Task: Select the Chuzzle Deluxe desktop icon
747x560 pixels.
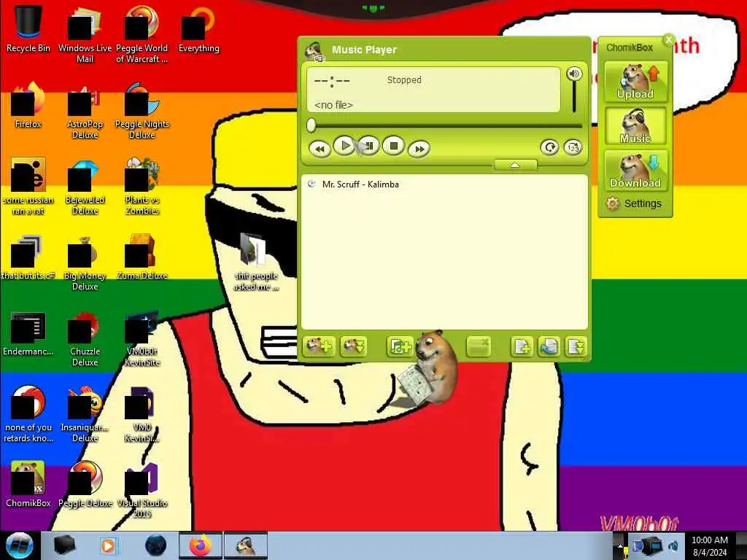Action: (x=85, y=338)
